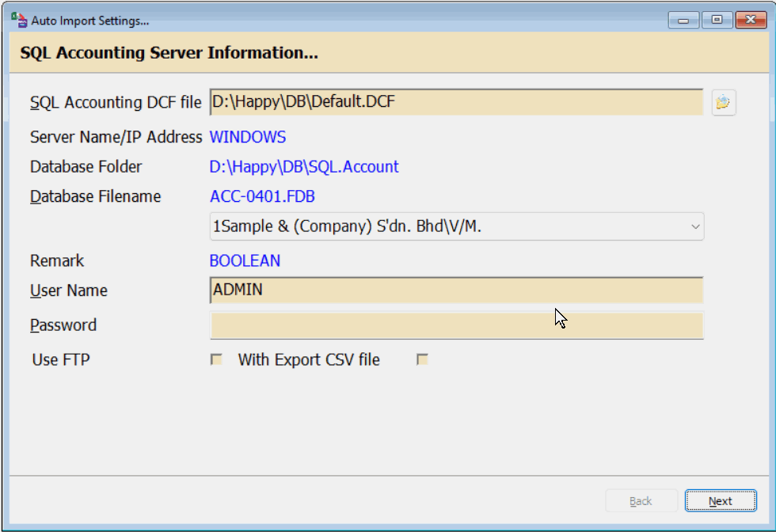
Task: Maximize the Auto Import Settings window
Action: click(717, 20)
